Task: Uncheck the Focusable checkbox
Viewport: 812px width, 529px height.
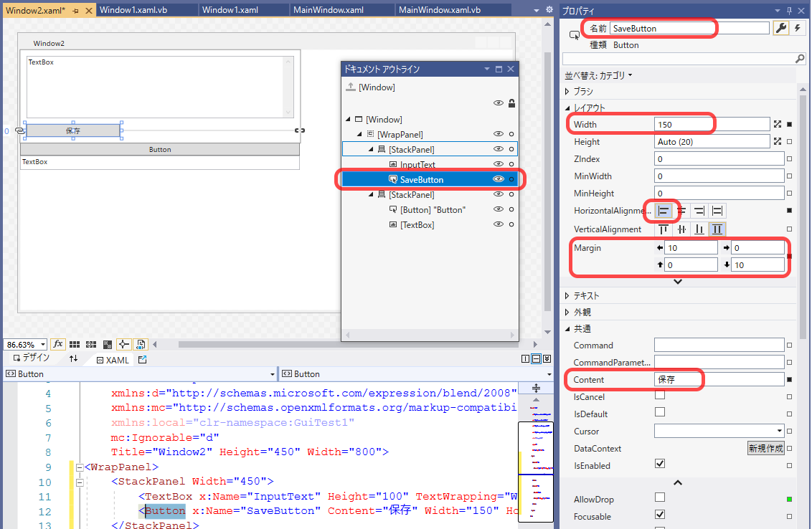Action: (x=660, y=515)
